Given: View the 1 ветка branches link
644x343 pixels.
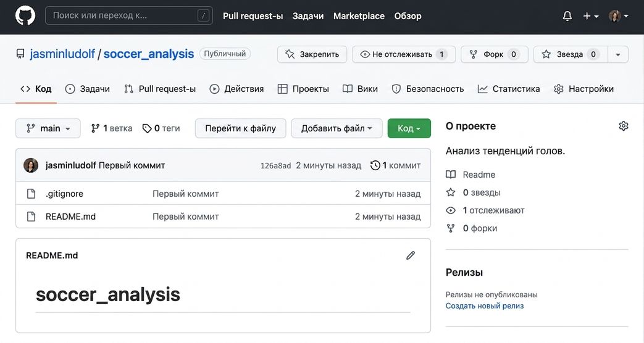Looking at the screenshot, I should [112, 128].
